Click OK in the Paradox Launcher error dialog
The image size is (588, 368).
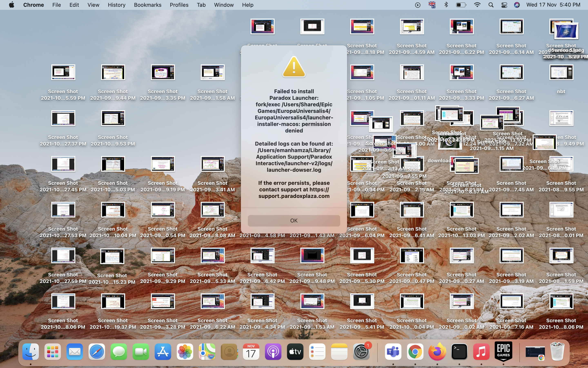294,221
